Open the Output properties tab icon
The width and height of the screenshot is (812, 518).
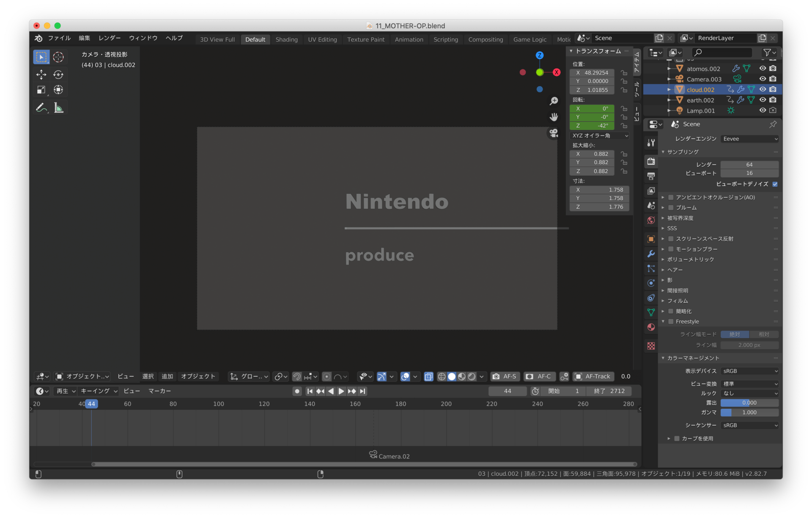point(651,176)
